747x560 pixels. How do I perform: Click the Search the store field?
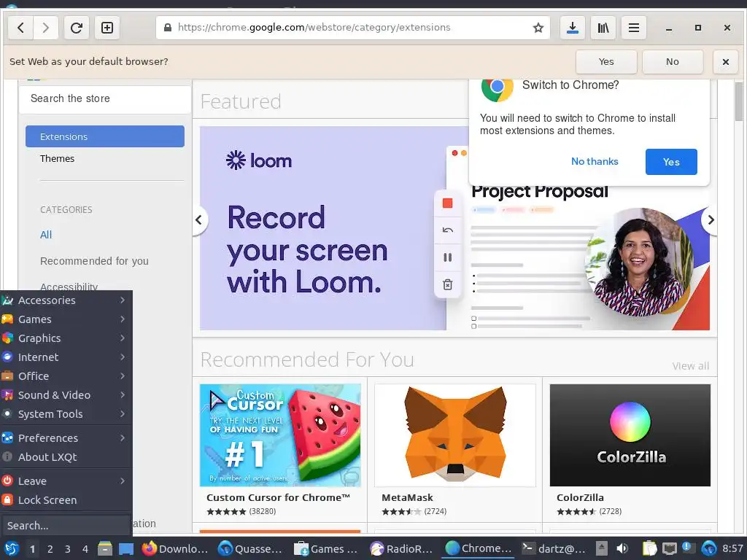(105, 98)
